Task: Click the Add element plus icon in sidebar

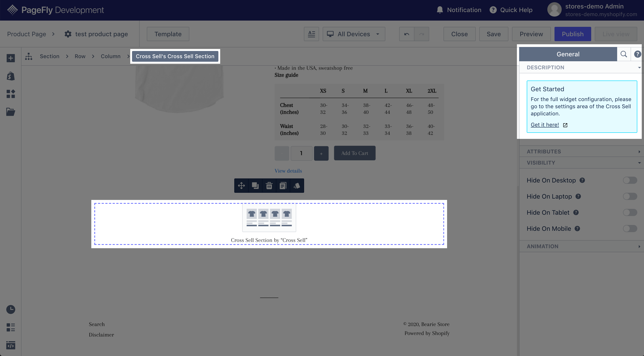Action: pos(11,58)
